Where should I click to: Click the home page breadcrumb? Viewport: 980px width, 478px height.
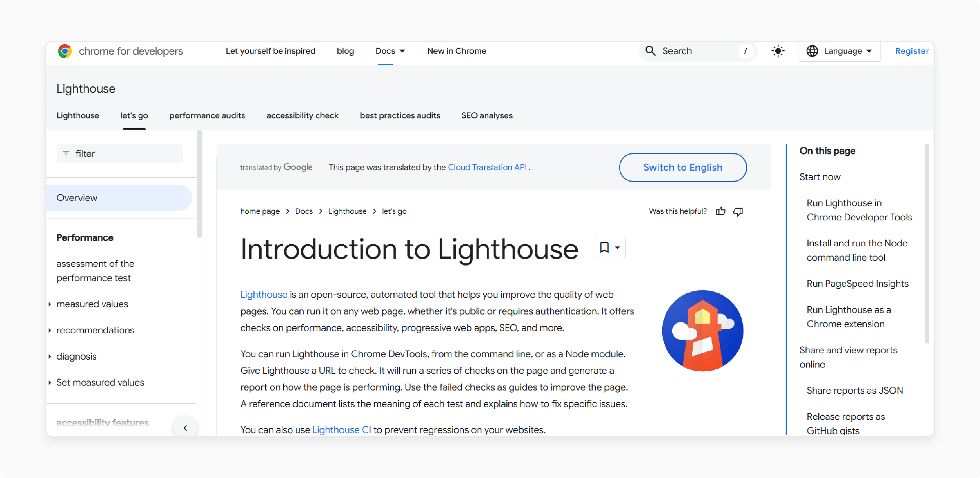click(260, 211)
